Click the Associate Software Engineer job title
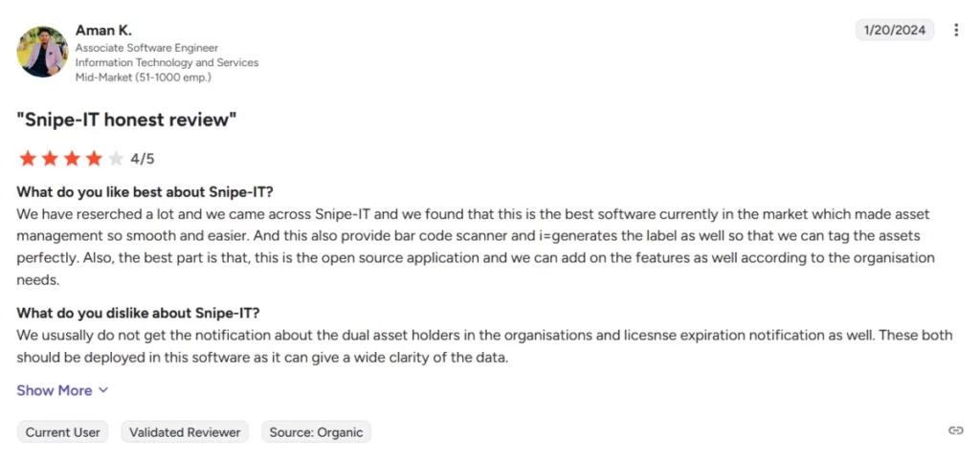This screenshot has width=980, height=458. click(146, 48)
